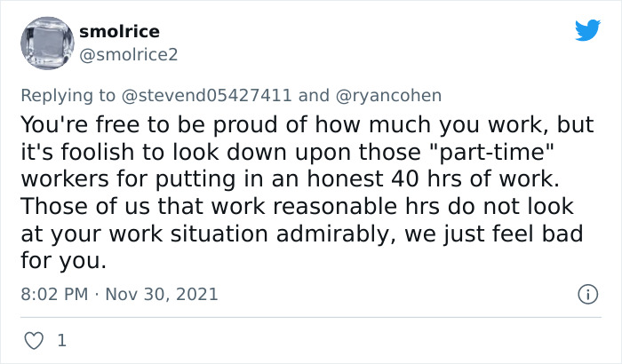The image size is (622, 364).
Task: Click the display name smolrice
Action: (x=119, y=31)
